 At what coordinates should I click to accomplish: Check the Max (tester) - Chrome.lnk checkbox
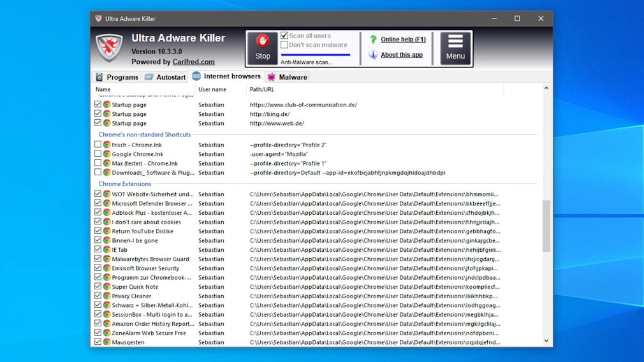98,163
